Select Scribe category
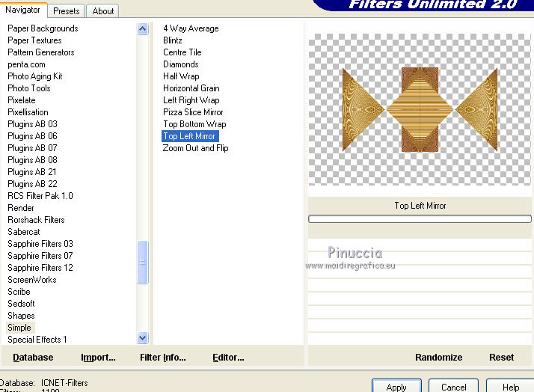 [19, 292]
